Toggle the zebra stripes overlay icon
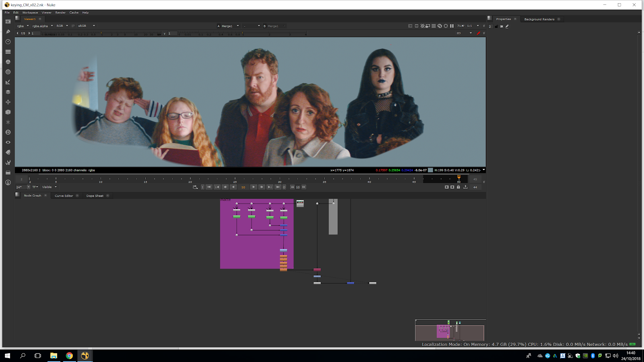Viewport: 644px width, 362px height. pyautogui.click(x=422, y=26)
